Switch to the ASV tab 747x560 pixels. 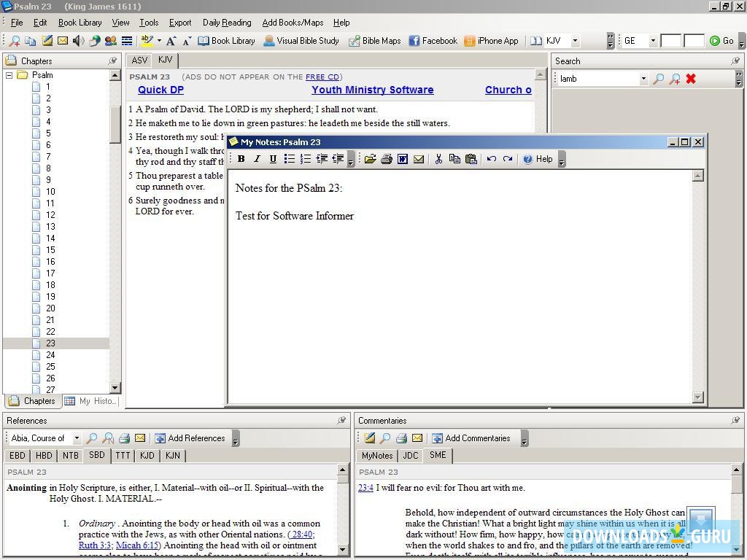(139, 60)
